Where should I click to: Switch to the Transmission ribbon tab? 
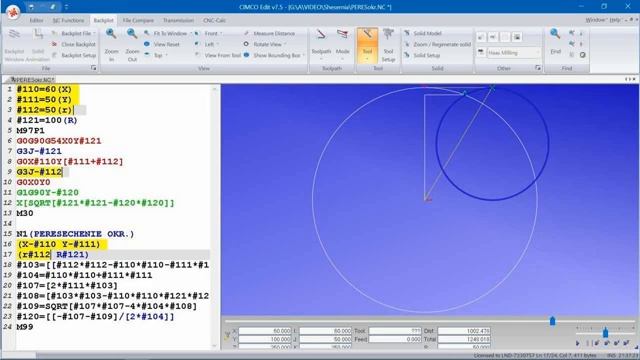[178, 20]
